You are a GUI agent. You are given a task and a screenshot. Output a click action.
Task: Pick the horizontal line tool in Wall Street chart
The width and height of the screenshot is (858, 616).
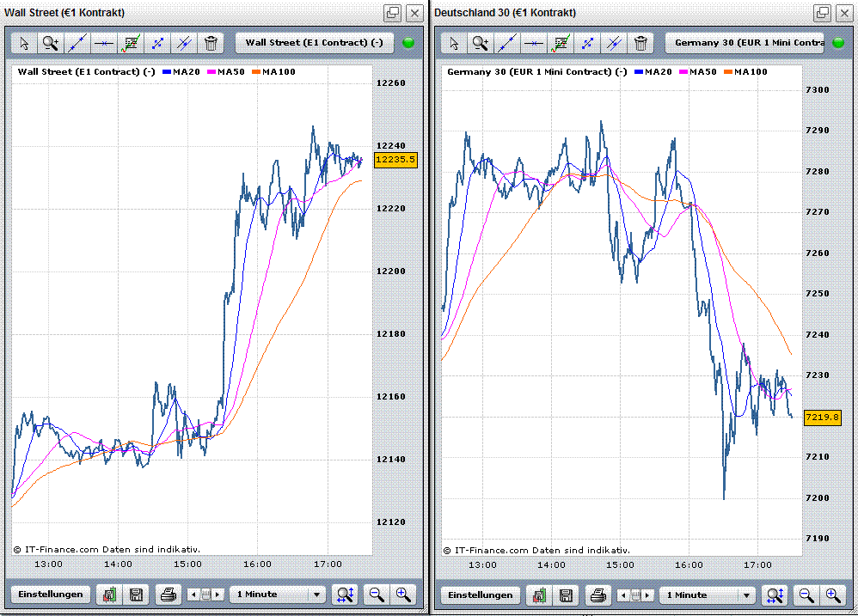pos(104,43)
